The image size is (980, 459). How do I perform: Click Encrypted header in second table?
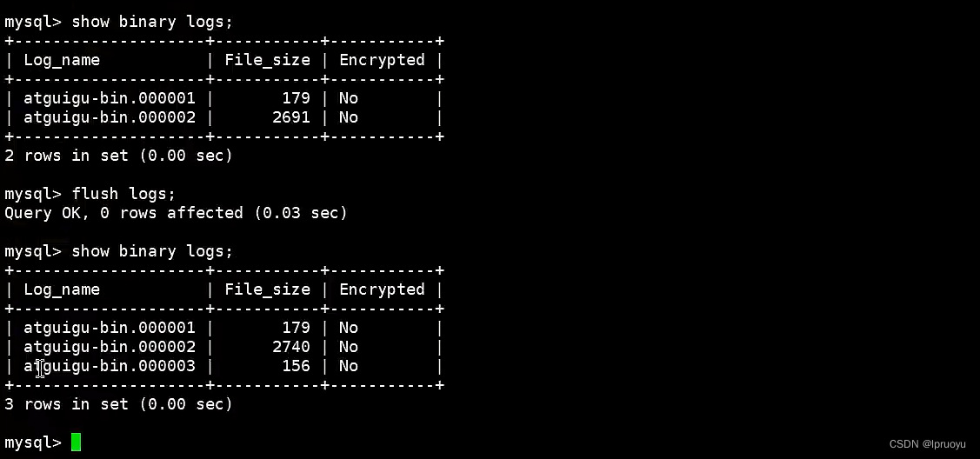[x=382, y=289]
